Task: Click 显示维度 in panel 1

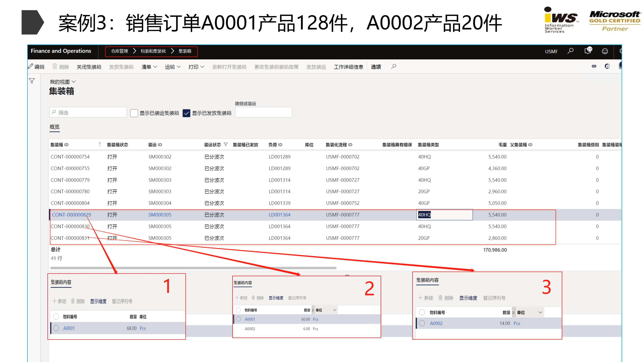Action: tap(98, 301)
